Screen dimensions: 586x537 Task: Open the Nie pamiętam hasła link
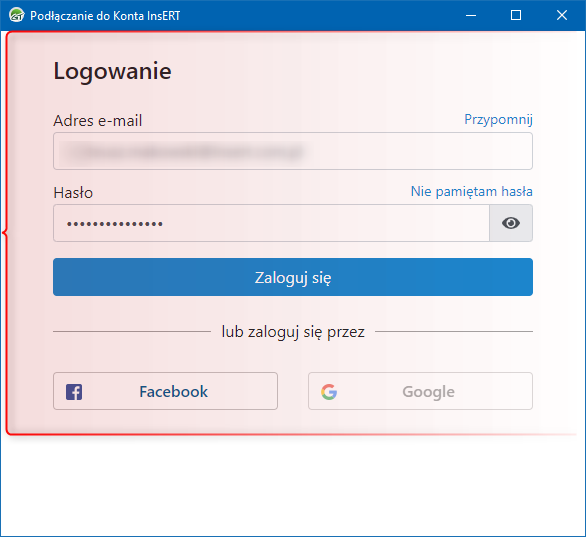click(x=471, y=191)
